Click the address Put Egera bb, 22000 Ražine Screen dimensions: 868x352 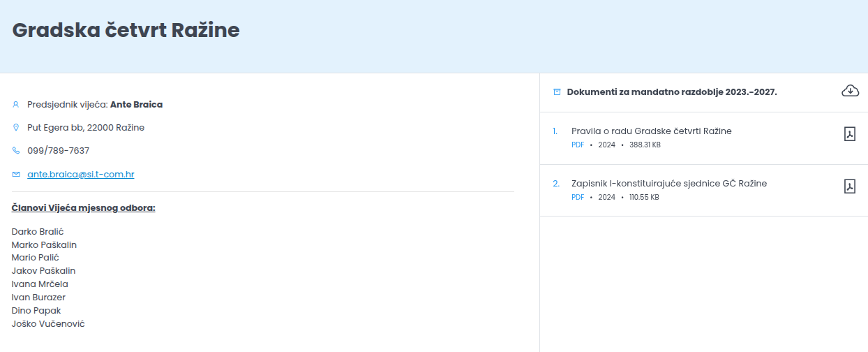point(86,128)
